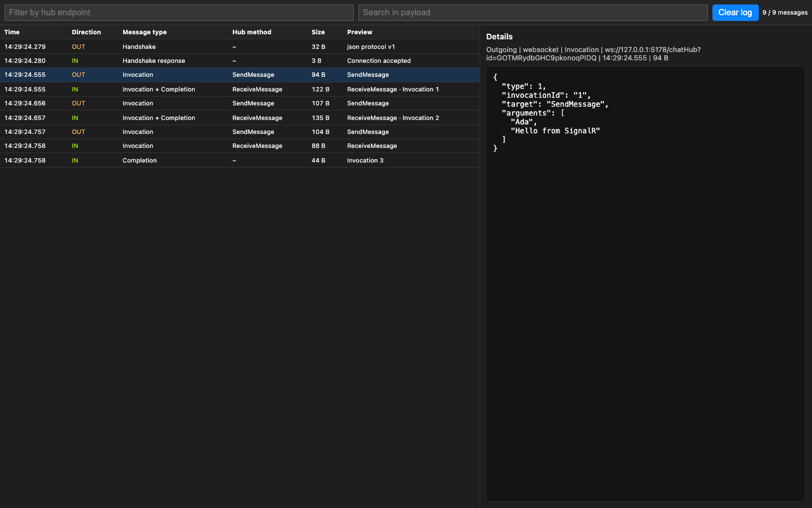Click the ReceiveMessage hub method in the 135 B row

point(257,118)
